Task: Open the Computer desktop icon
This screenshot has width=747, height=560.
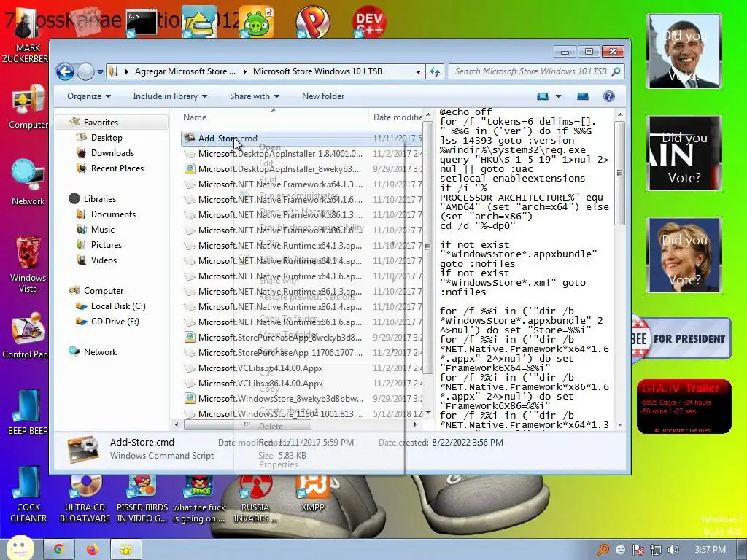Action: (28, 106)
